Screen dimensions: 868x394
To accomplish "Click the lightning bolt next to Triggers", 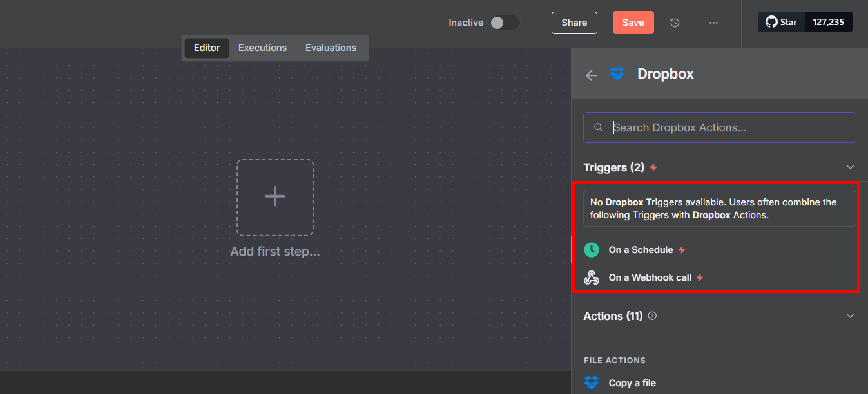I will click(653, 167).
